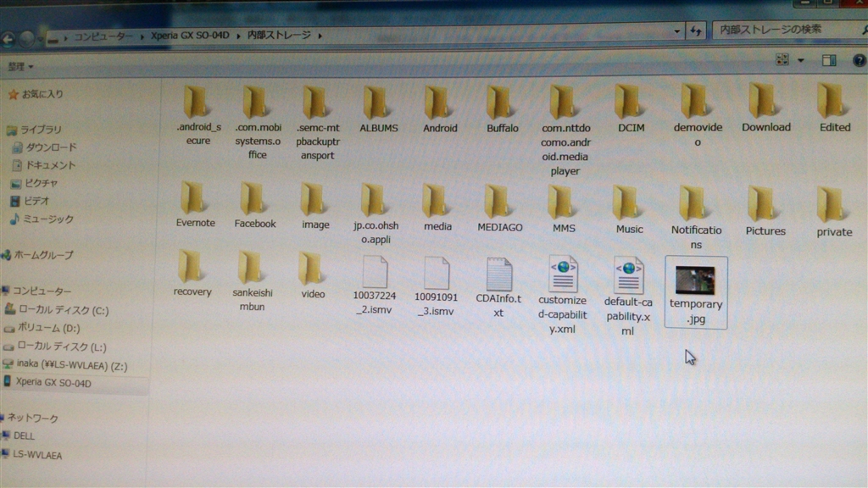Open the 整理 organize menu
868x488 pixels.
20,66
